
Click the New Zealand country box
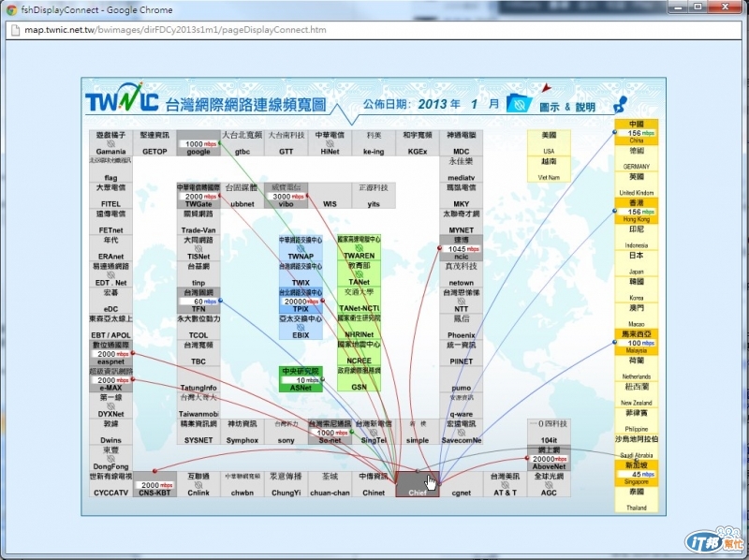click(x=637, y=394)
